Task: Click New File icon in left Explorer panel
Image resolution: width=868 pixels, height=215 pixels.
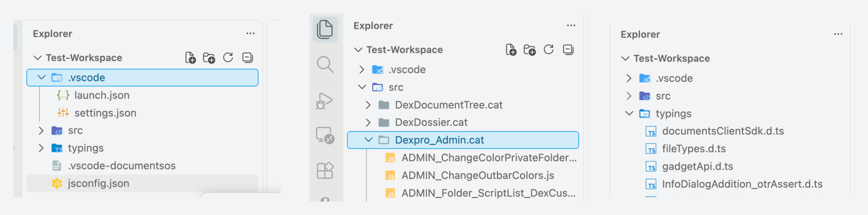Action: pos(190,58)
